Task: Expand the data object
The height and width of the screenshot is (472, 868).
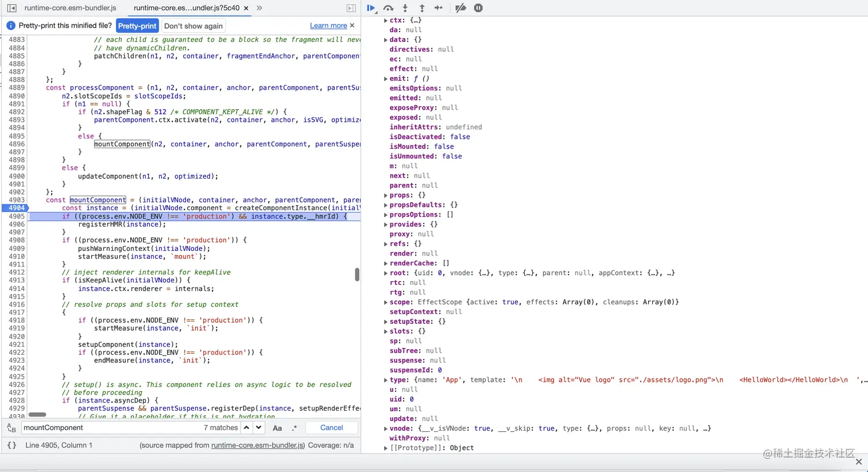Action: (x=386, y=40)
